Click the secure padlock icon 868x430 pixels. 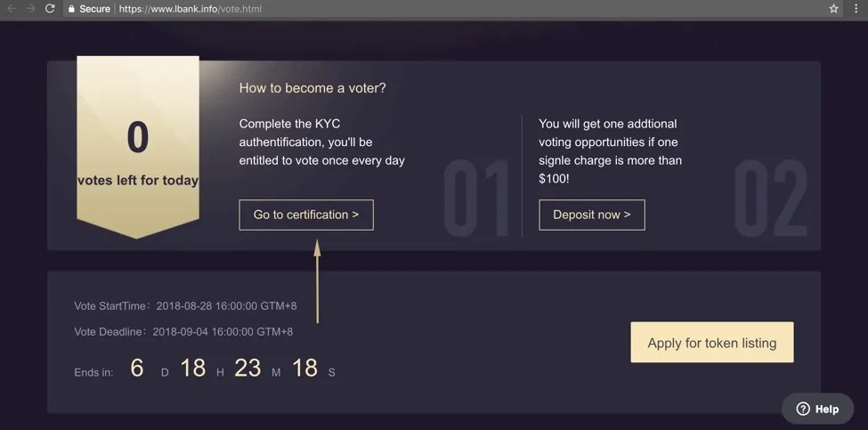click(71, 9)
